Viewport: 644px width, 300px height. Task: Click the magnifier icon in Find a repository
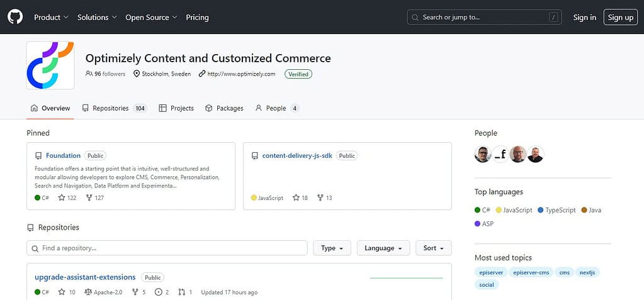point(35,248)
